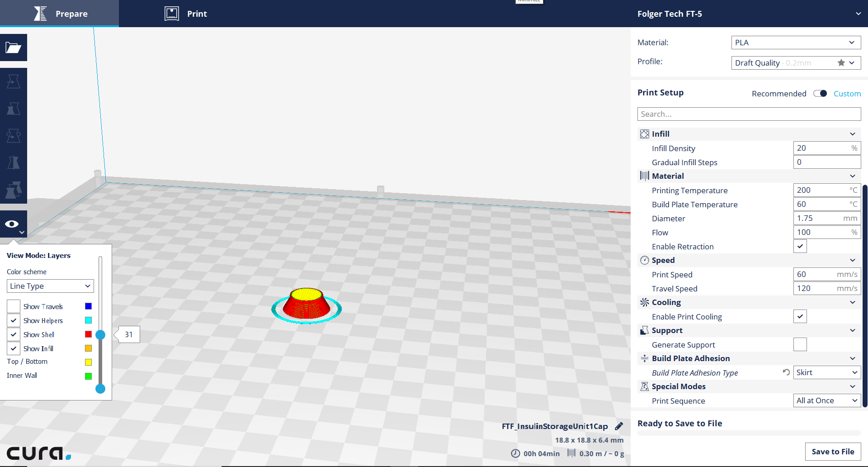
Task: Click the Cooling section header
Action: click(749, 302)
